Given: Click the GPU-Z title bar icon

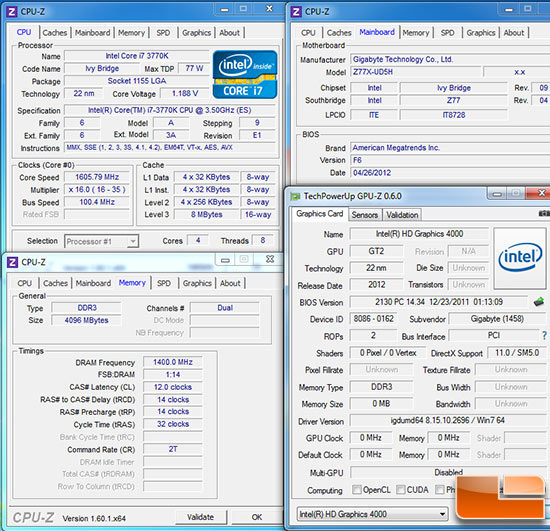Looking at the screenshot, I should tap(295, 196).
